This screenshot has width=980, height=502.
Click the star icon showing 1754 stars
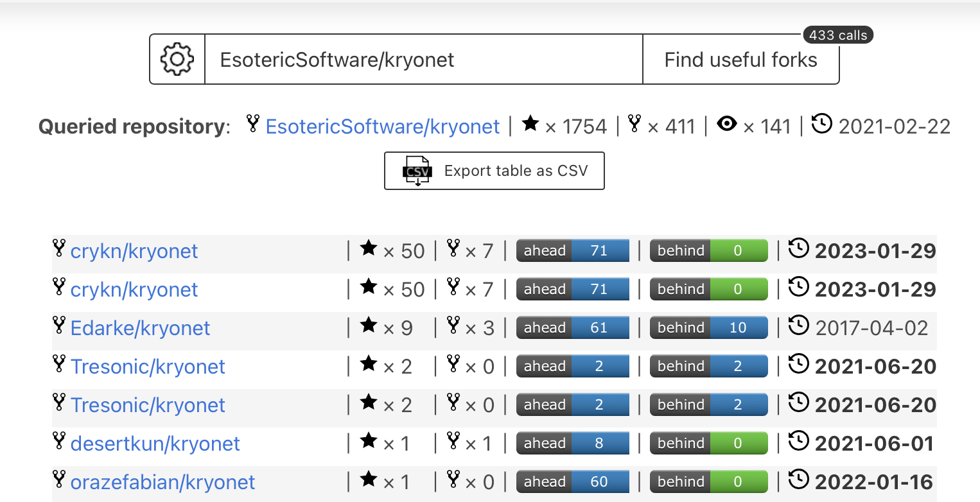(x=530, y=125)
